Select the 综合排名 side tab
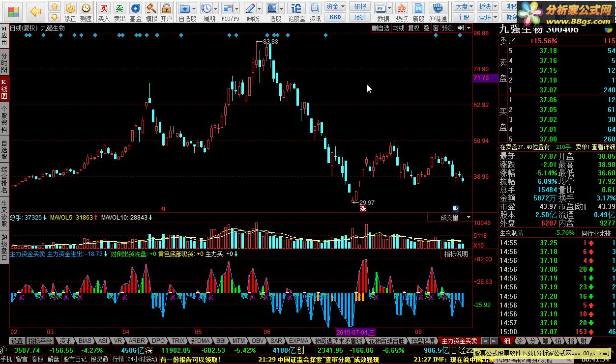This screenshot has width=616, height=364. [x=4, y=180]
